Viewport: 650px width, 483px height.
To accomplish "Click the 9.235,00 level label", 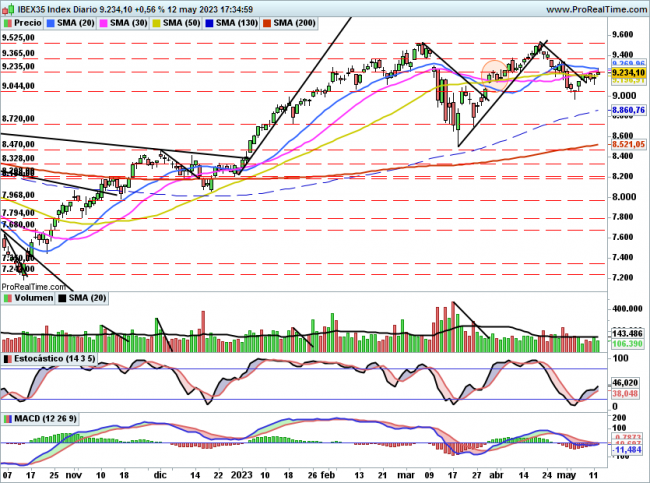I will (x=18, y=66).
